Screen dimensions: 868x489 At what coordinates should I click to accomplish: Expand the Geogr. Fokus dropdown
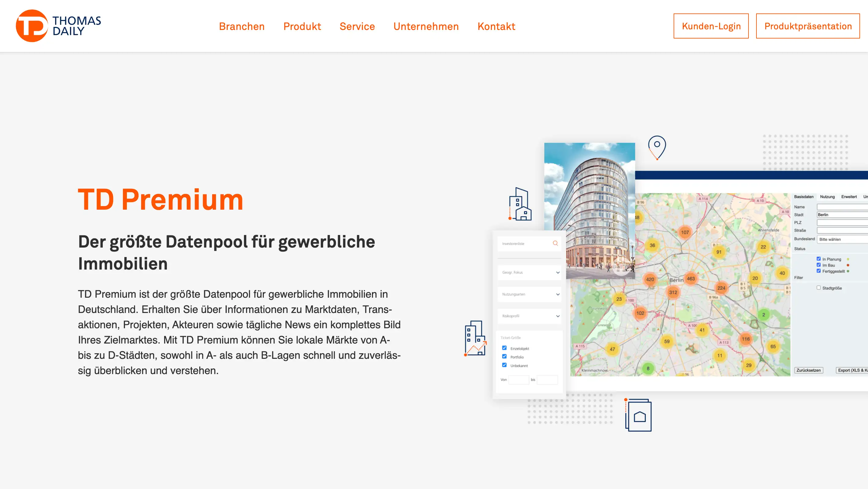[529, 272]
